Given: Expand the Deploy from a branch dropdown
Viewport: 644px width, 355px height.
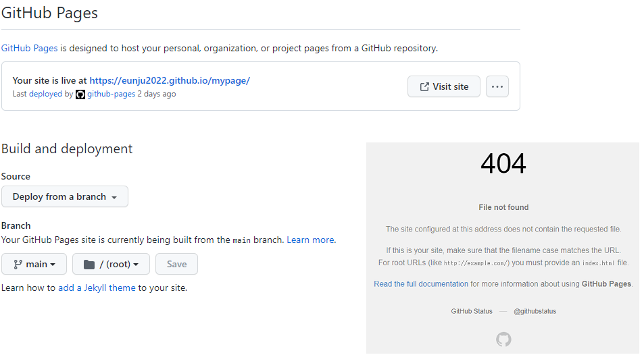Looking at the screenshot, I should pyautogui.click(x=65, y=196).
